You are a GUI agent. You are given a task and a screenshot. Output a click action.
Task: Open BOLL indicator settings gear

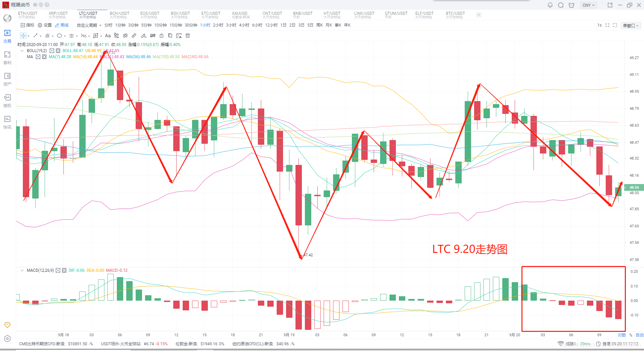tap(52, 51)
